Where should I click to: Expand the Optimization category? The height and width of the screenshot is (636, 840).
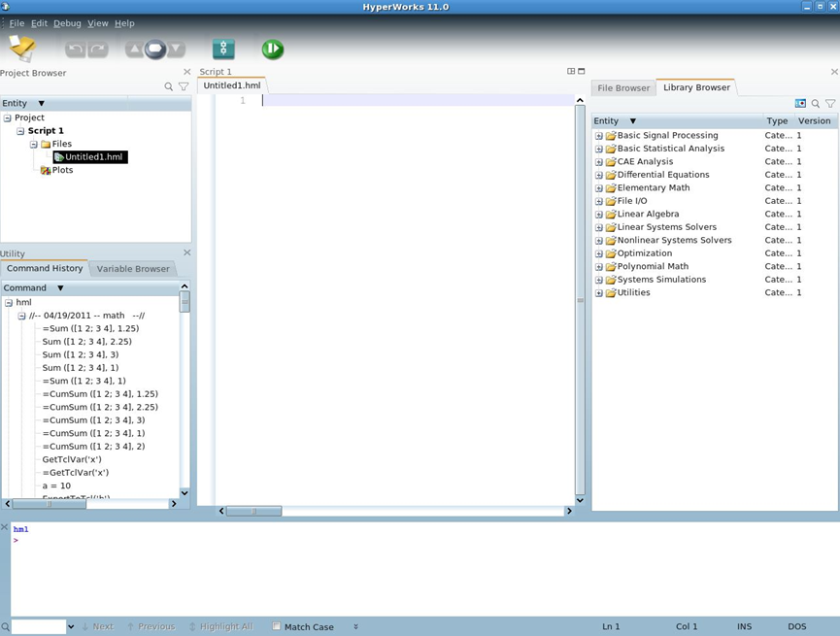tap(599, 253)
